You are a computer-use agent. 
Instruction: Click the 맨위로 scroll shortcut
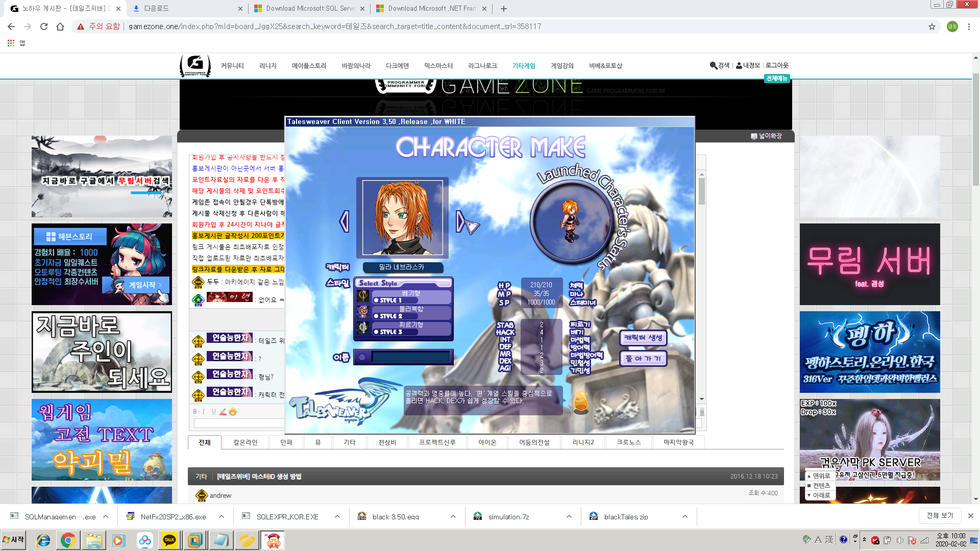tap(820, 476)
